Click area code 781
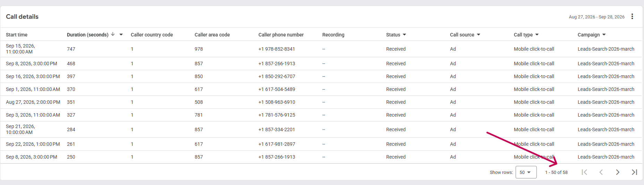644x185 pixels. point(199,115)
